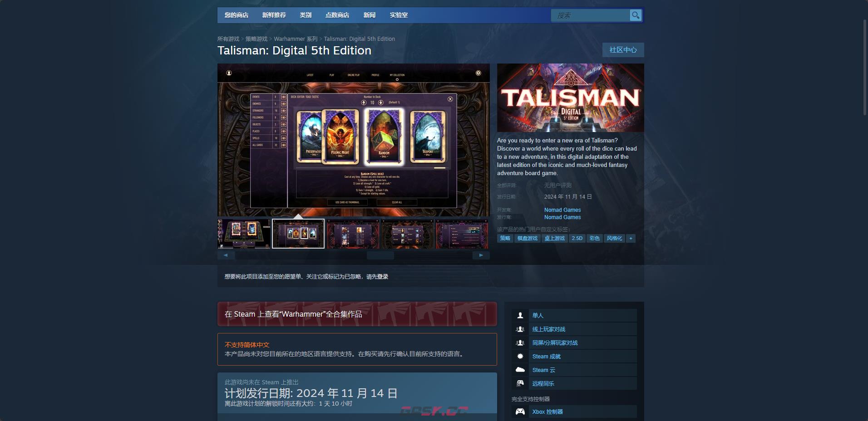Click 线上玩家对战 feature label

pyautogui.click(x=549, y=329)
